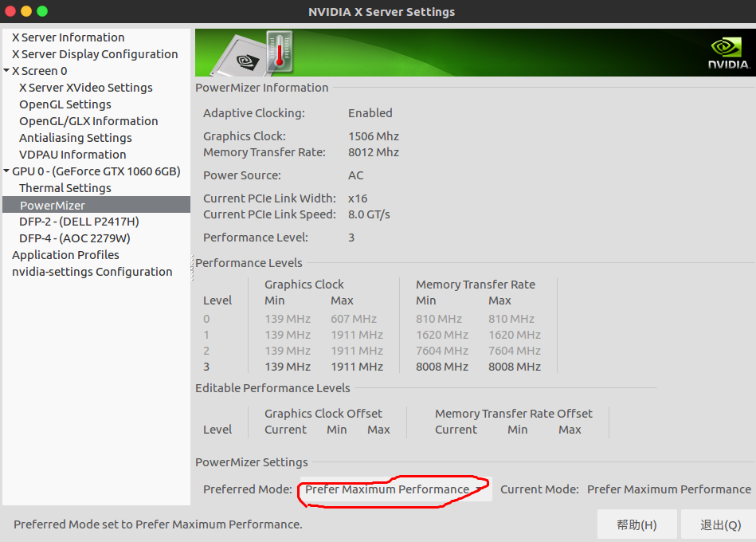Screen dimensions: 756x542
Task: Open the Preferred Mode dropdown
Action: click(x=394, y=489)
